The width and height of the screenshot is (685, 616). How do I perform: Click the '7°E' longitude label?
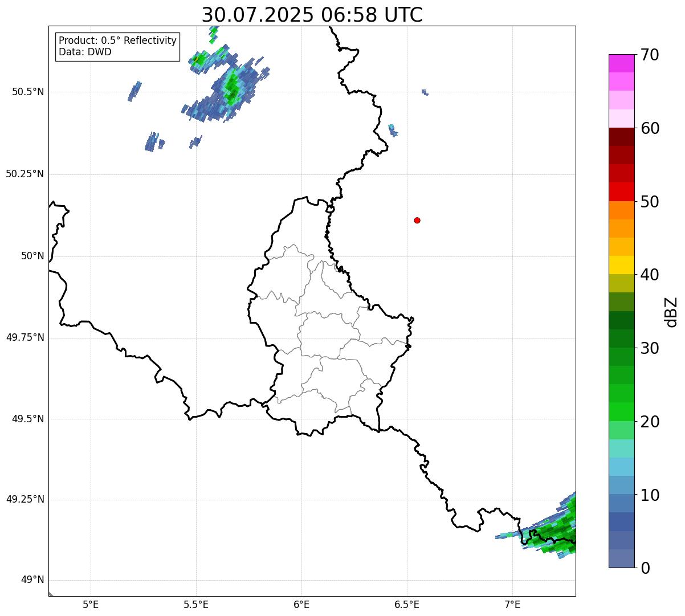(512, 604)
